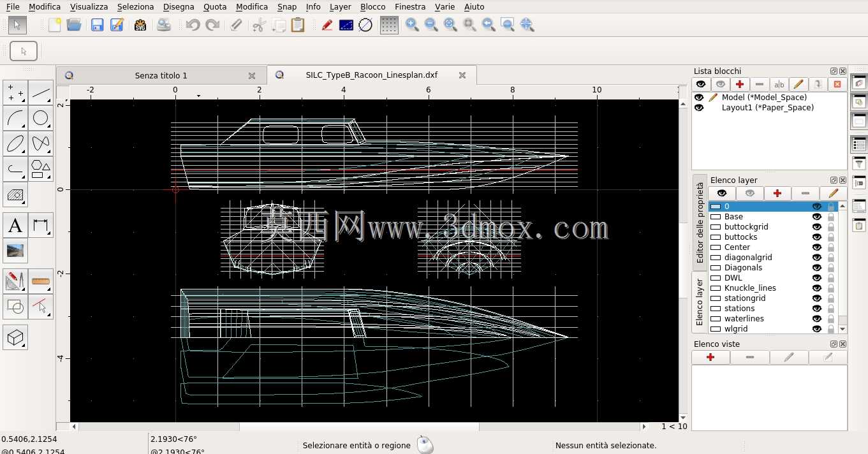
Task: Toggle visibility of waterlines layer
Action: pos(817,319)
